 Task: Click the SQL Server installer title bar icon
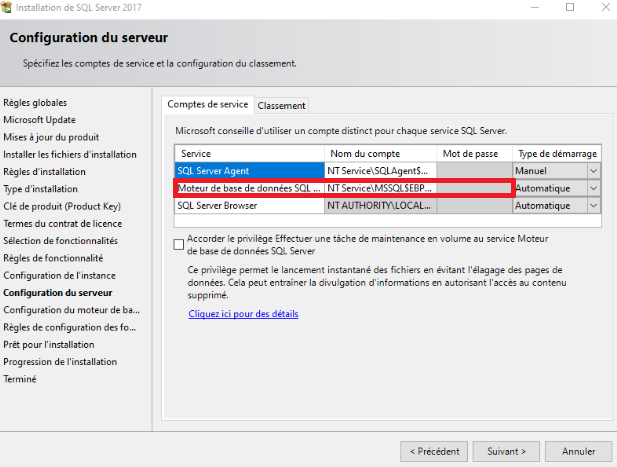pos(6,7)
